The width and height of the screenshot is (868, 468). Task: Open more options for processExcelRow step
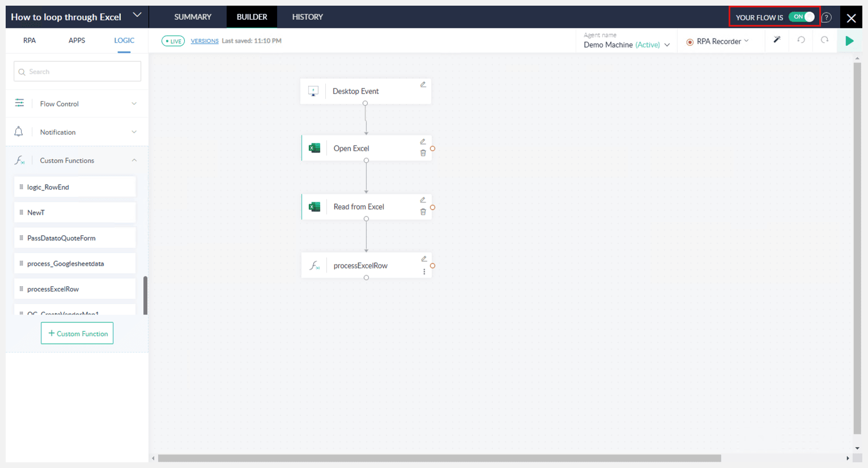tap(424, 271)
